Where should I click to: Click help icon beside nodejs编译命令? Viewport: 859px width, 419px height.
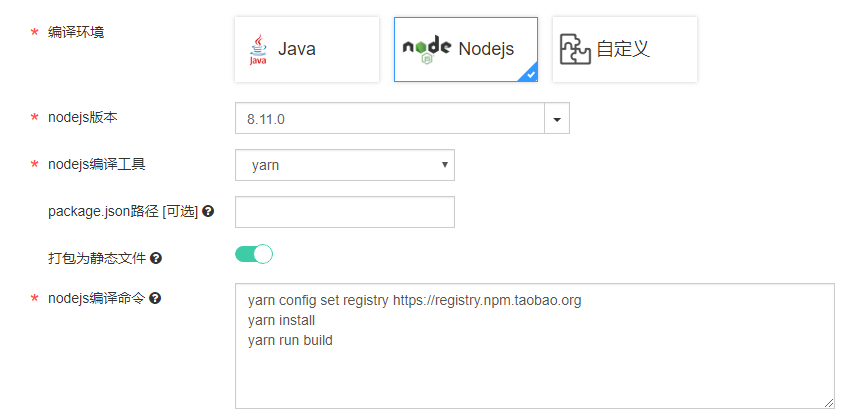155,298
